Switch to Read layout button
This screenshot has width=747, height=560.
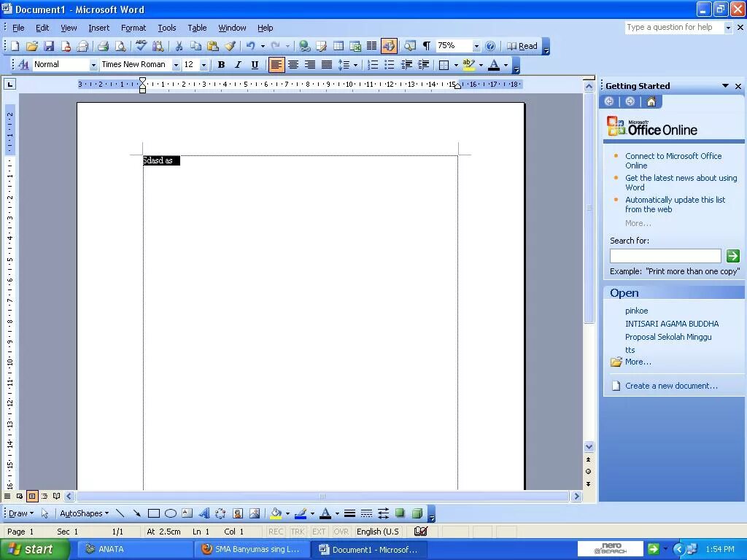[522, 46]
